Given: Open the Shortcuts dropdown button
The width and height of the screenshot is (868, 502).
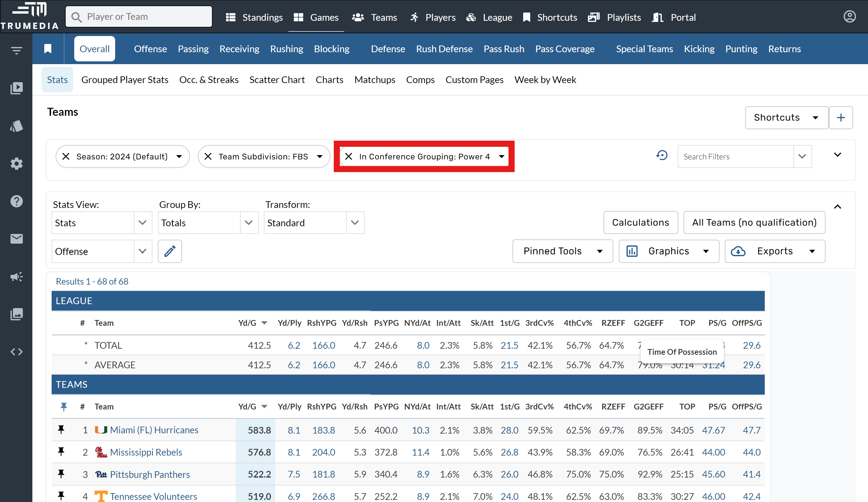Looking at the screenshot, I should click(x=786, y=118).
